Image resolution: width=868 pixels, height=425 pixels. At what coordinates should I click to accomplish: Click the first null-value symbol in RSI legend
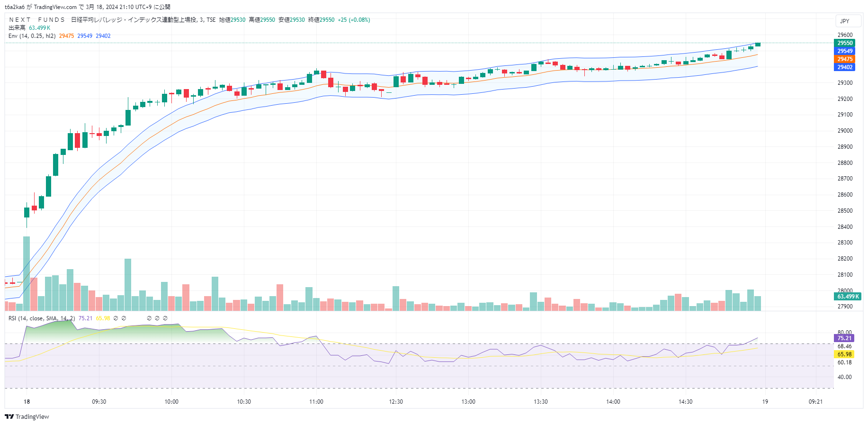116,318
